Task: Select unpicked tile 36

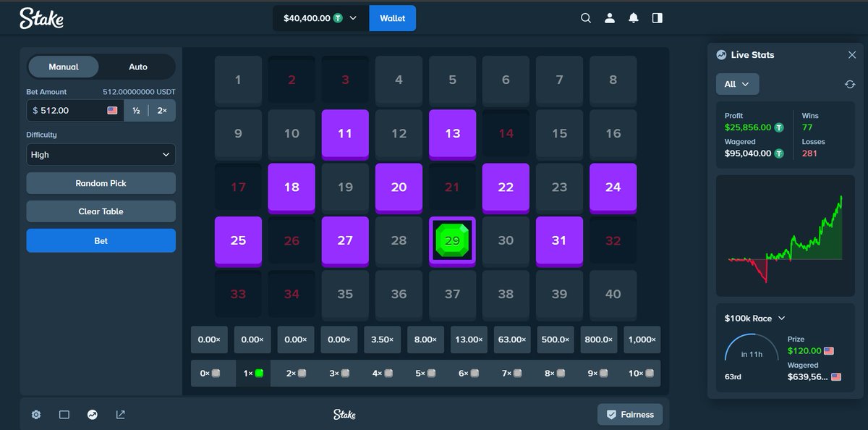Action: coord(399,295)
